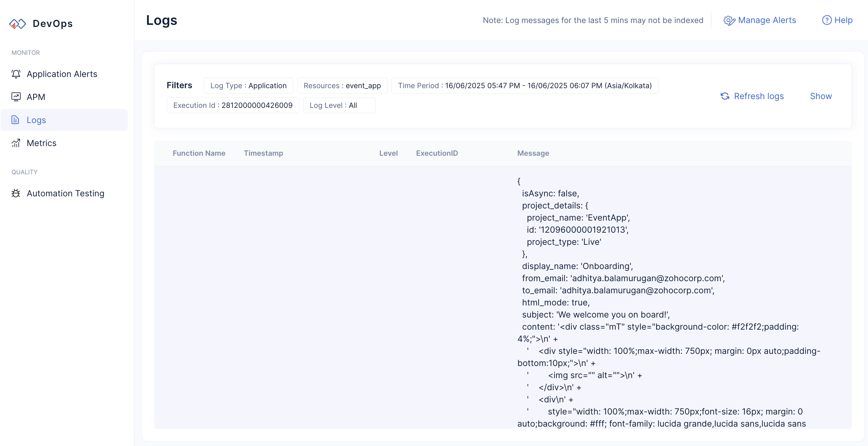This screenshot has height=446, width=868.
Task: Click the DevOps title text
Action: [52, 24]
